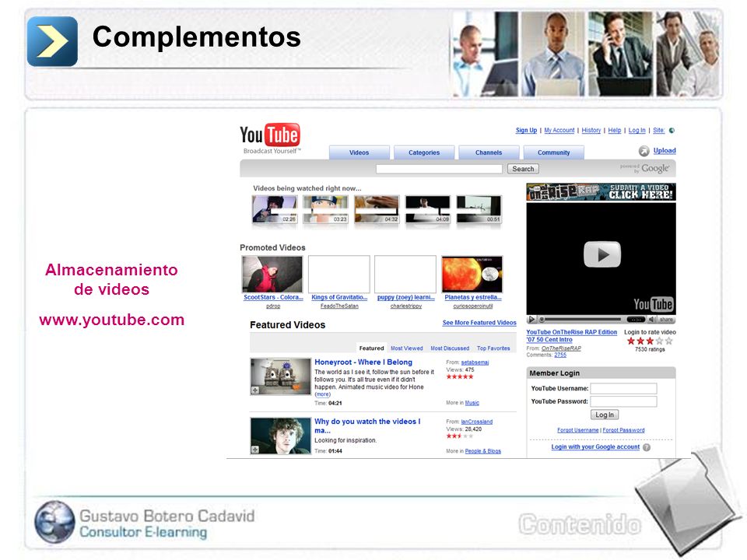This screenshot has width=747, height=560.
Task: Click the Sign Up link
Action: [527, 131]
